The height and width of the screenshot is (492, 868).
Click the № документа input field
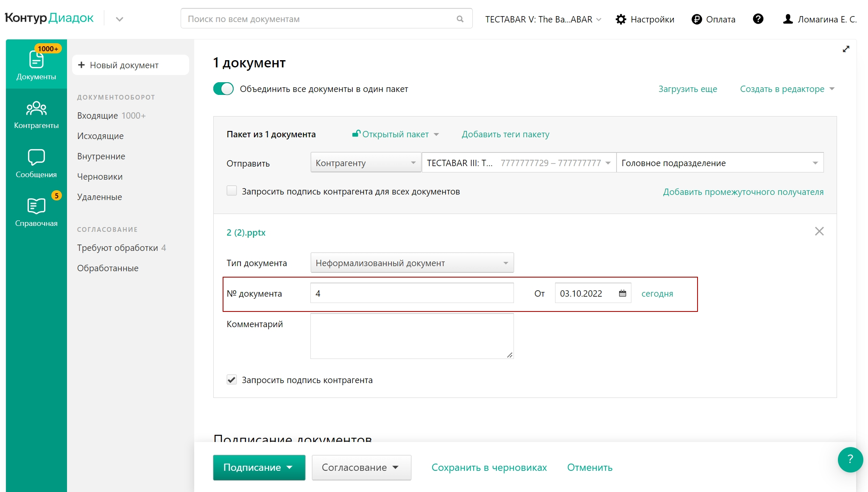pyautogui.click(x=412, y=293)
